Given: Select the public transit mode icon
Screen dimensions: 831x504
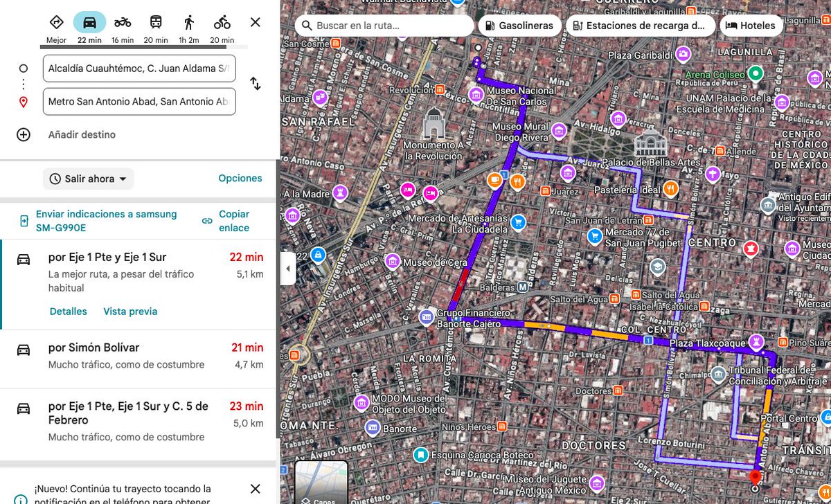Looking at the screenshot, I should (156, 21).
